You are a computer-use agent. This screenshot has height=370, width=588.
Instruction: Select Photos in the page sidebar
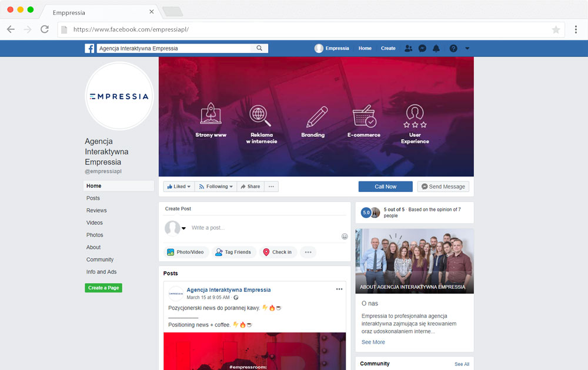(x=95, y=235)
